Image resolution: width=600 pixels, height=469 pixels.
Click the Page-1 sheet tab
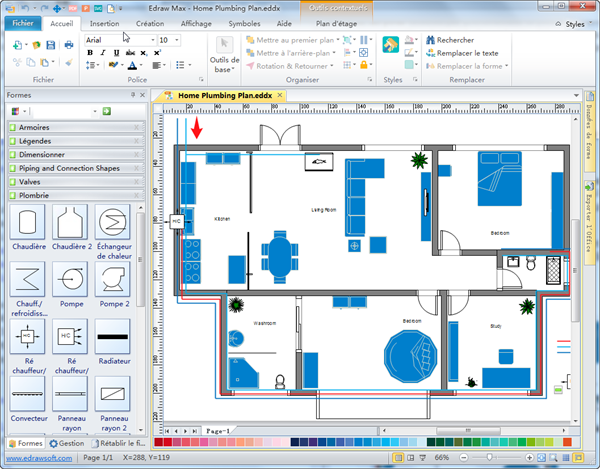click(x=218, y=431)
